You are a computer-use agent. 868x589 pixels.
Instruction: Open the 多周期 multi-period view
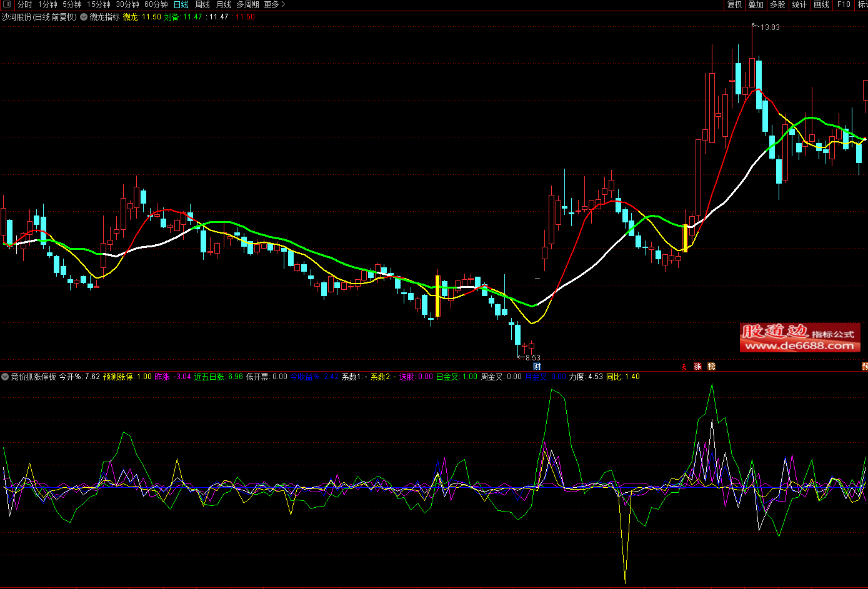coord(247,4)
